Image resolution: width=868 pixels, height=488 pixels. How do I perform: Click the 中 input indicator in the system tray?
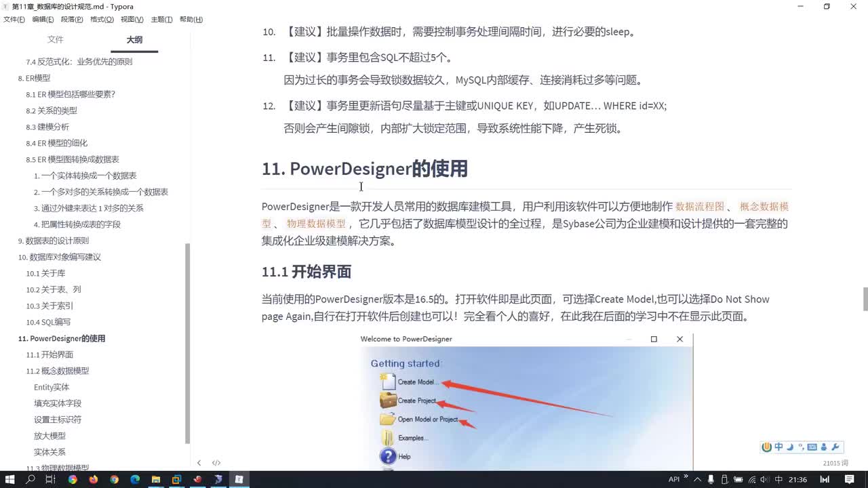click(778, 479)
